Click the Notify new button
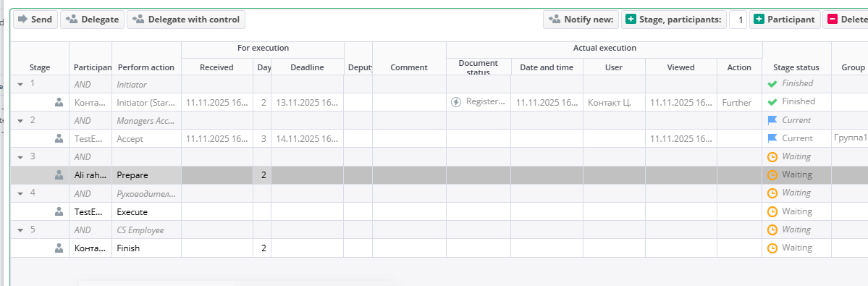The image size is (868, 286). tap(581, 20)
